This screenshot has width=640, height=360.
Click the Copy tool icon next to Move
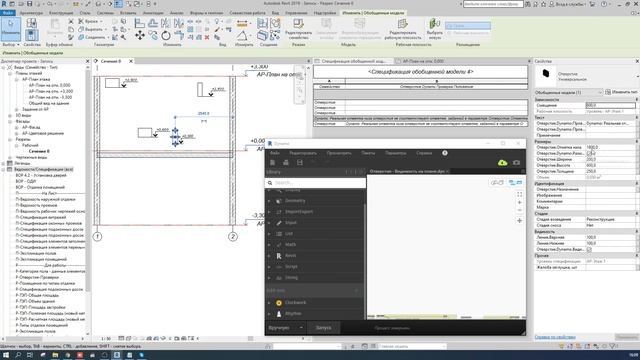[x=153, y=36]
